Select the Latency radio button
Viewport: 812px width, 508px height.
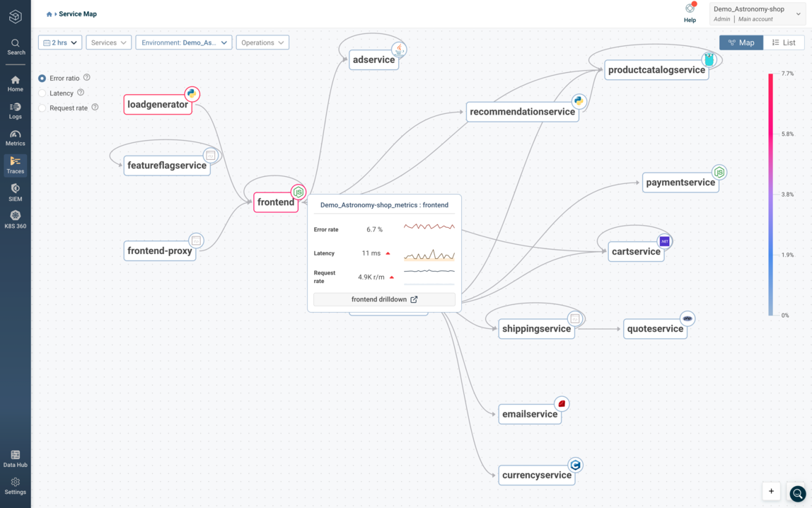pos(42,93)
